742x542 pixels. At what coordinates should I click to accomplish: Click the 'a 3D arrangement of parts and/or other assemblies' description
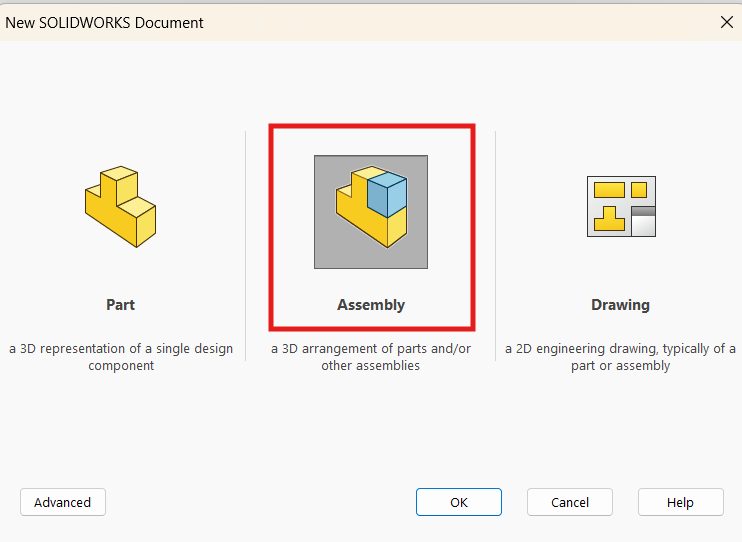click(x=371, y=357)
